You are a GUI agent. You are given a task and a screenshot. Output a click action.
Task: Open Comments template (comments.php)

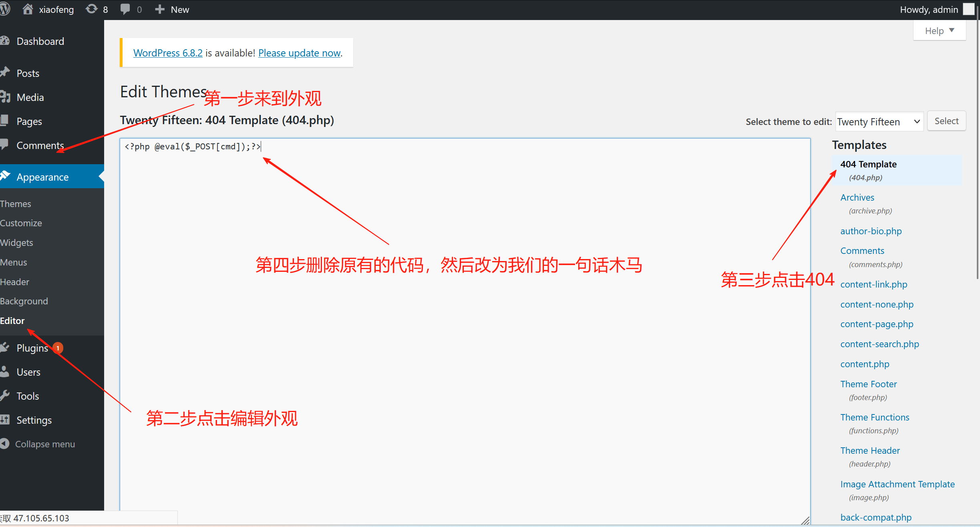pyautogui.click(x=862, y=251)
